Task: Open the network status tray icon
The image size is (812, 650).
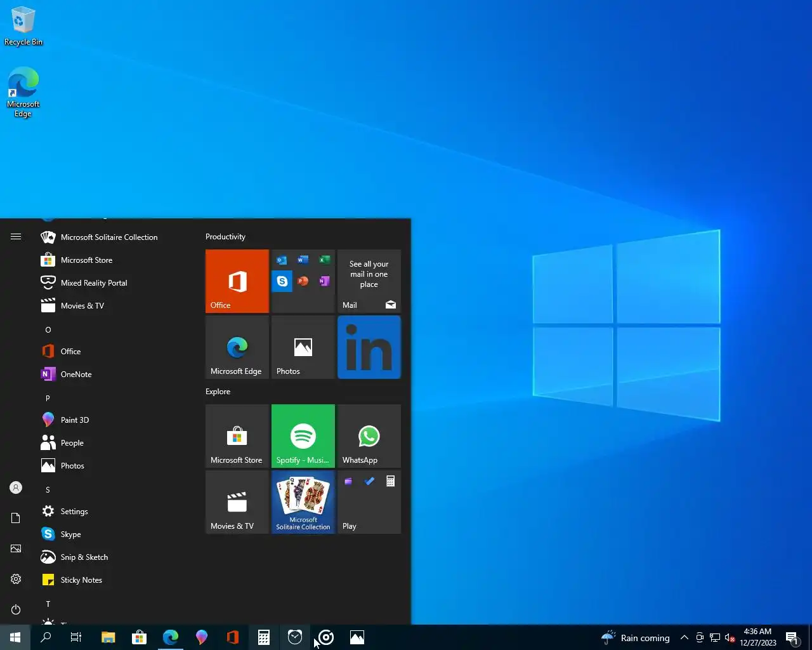Action: (x=715, y=637)
